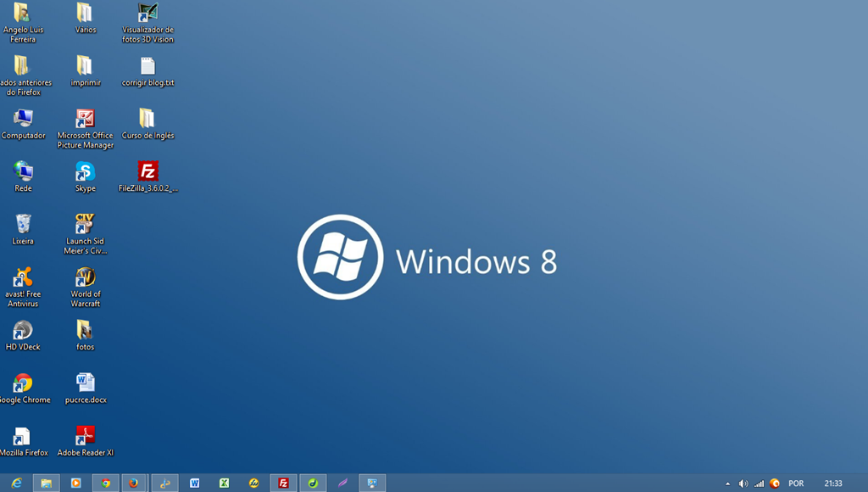The width and height of the screenshot is (868, 492).
Task: Select the World of Warcraft shortcut
Action: [x=86, y=287]
